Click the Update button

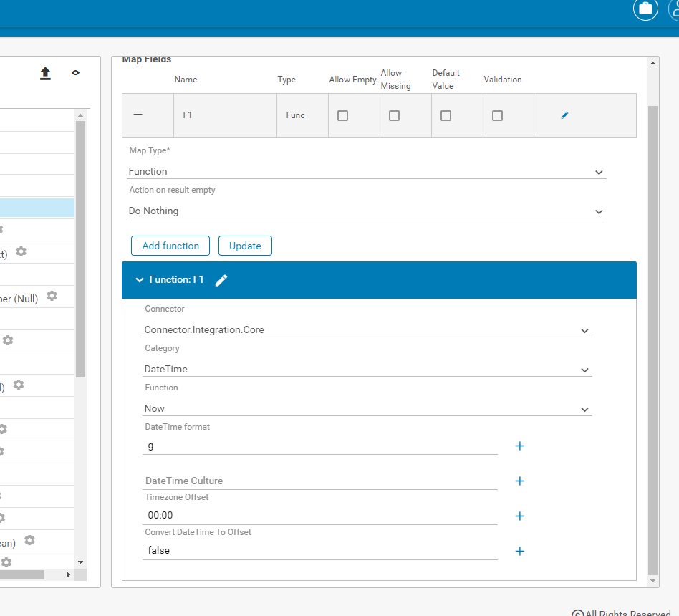click(x=245, y=246)
